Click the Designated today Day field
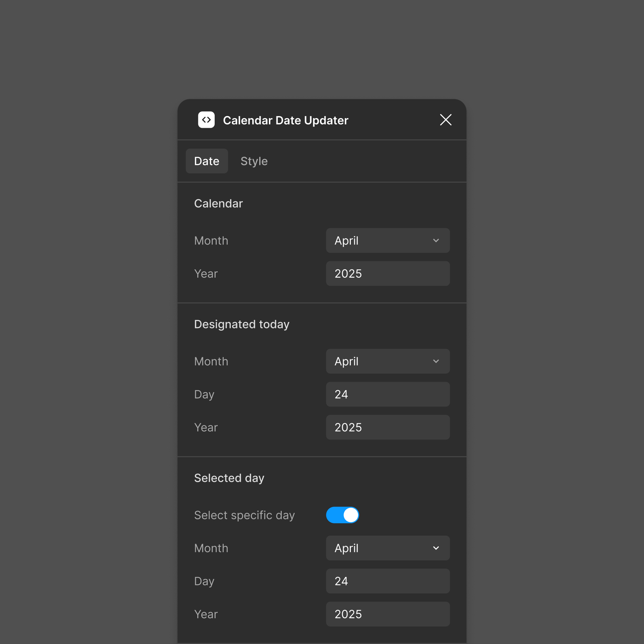The image size is (644, 644). tap(387, 394)
